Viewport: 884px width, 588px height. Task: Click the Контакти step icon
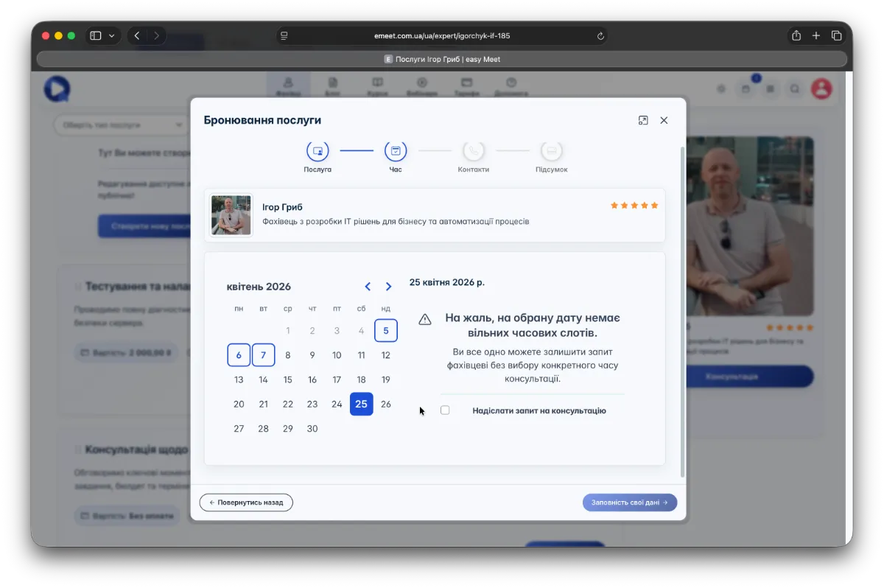(x=473, y=151)
